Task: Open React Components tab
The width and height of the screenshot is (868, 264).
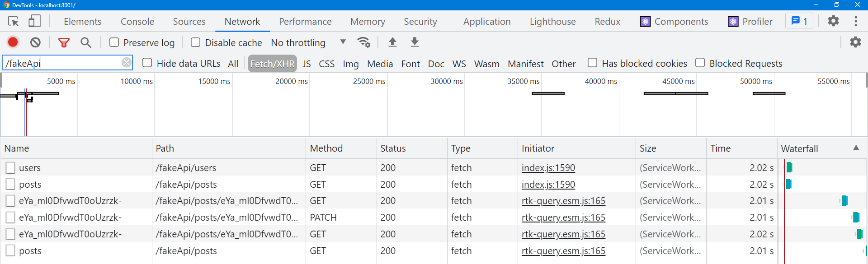Action: [x=674, y=21]
